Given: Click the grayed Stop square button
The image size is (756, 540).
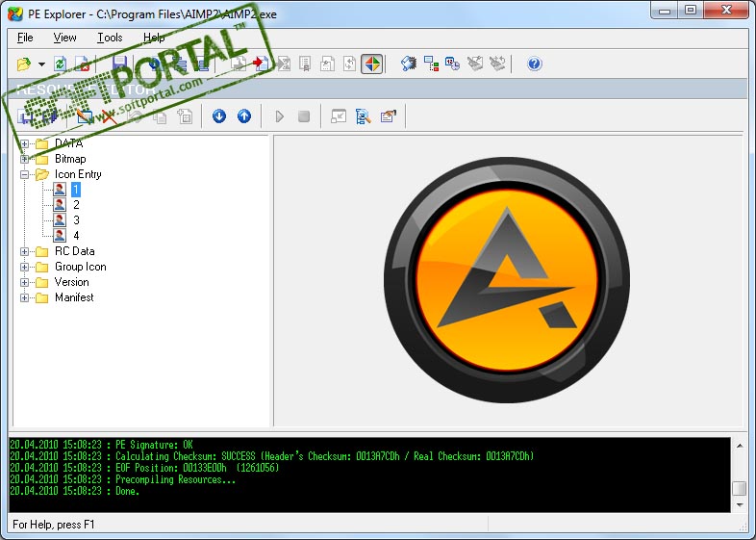Looking at the screenshot, I should [304, 116].
